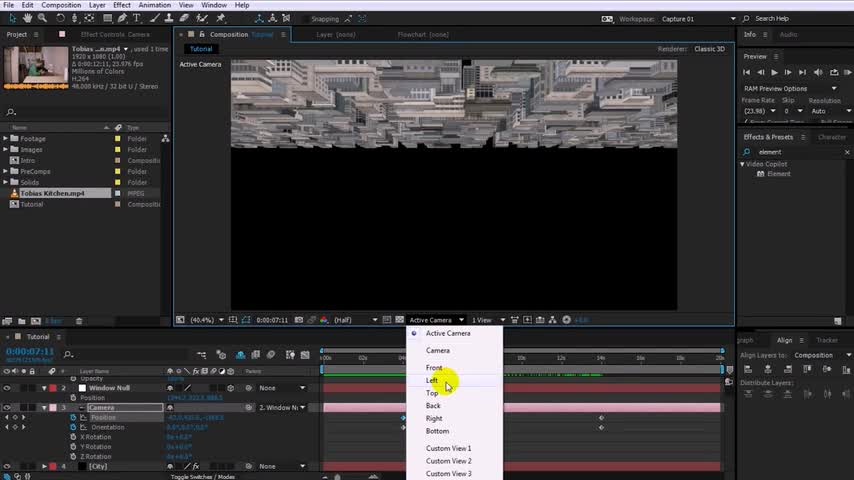Select the Eraser tool
The height and width of the screenshot is (480, 854).
click(x=184, y=19)
